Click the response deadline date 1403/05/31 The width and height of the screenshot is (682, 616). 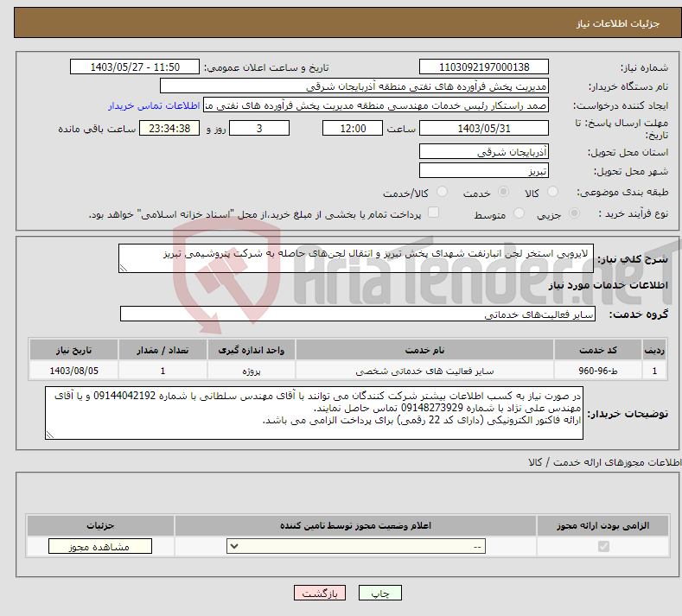pos(484,128)
